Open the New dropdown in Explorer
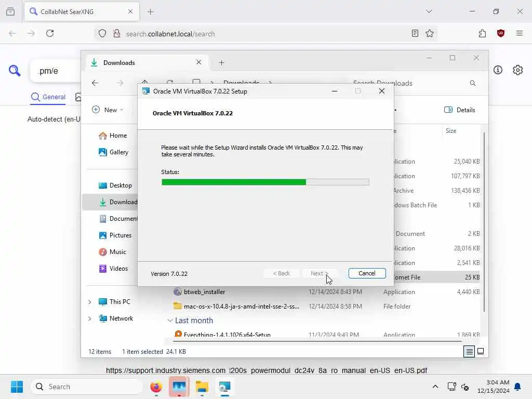Image resolution: width=532 pixels, height=399 pixels. (x=108, y=110)
